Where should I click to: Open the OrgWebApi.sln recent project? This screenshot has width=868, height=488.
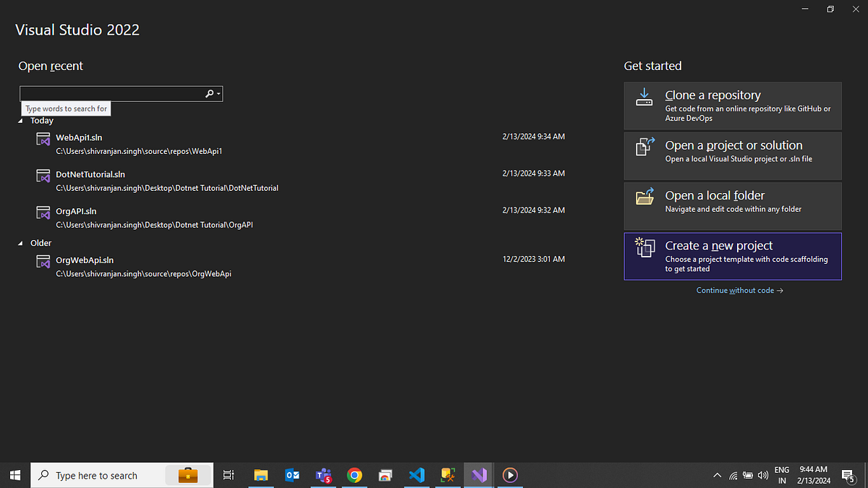pos(85,260)
